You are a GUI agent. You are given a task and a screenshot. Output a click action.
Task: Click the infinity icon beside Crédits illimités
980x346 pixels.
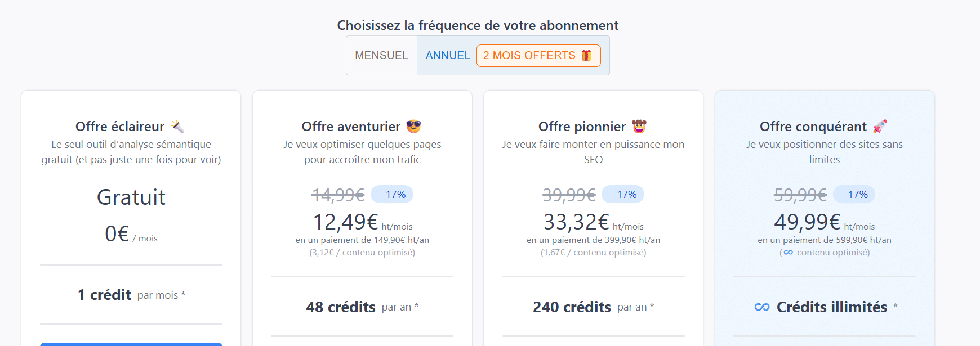pyautogui.click(x=762, y=307)
